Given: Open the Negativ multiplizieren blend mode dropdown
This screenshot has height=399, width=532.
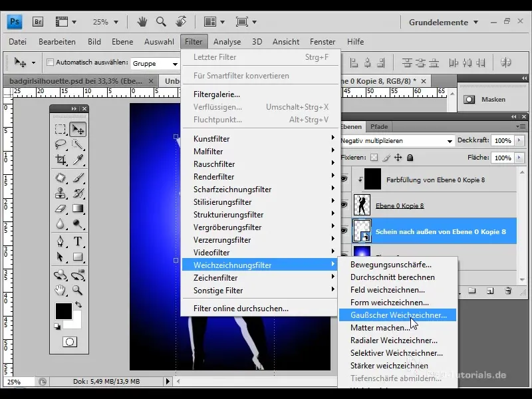Looking at the screenshot, I should (450, 141).
